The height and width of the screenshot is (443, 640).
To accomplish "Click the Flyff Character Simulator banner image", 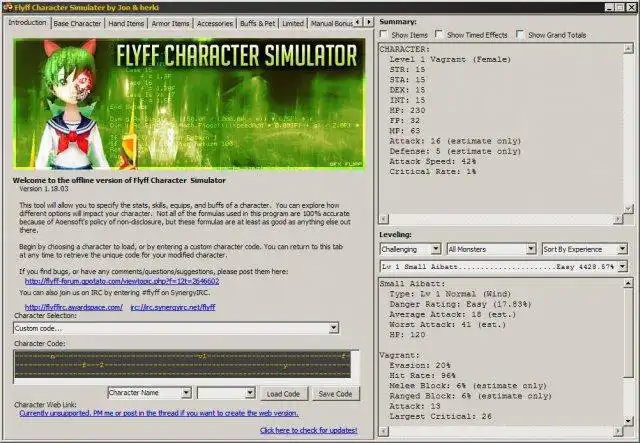I will coord(189,103).
